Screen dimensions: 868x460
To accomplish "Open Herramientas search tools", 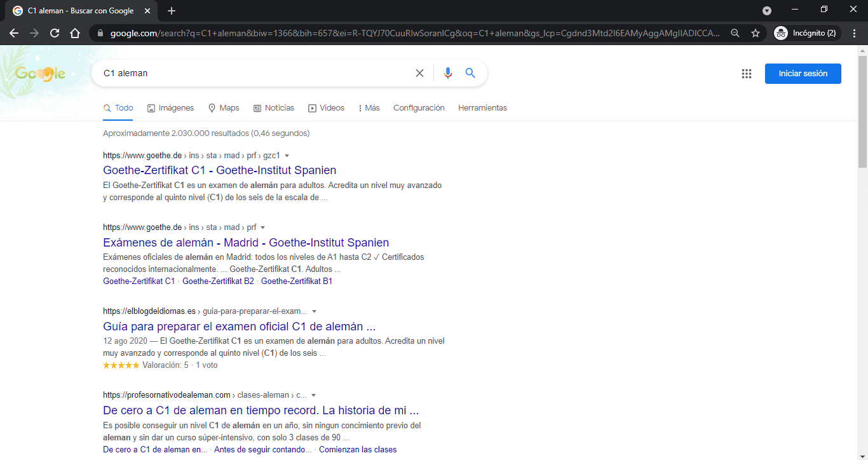I will (482, 108).
